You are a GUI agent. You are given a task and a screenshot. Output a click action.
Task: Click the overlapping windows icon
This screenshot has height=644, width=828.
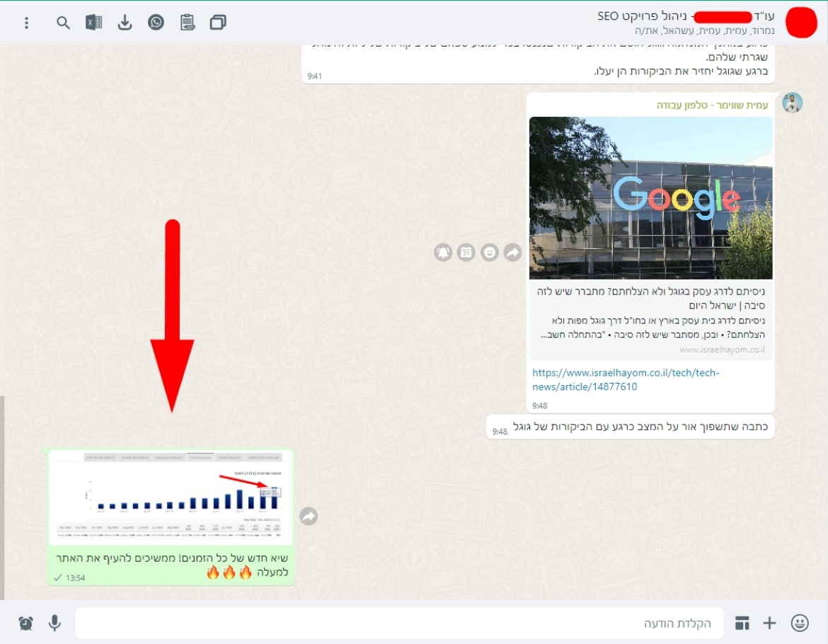218,22
